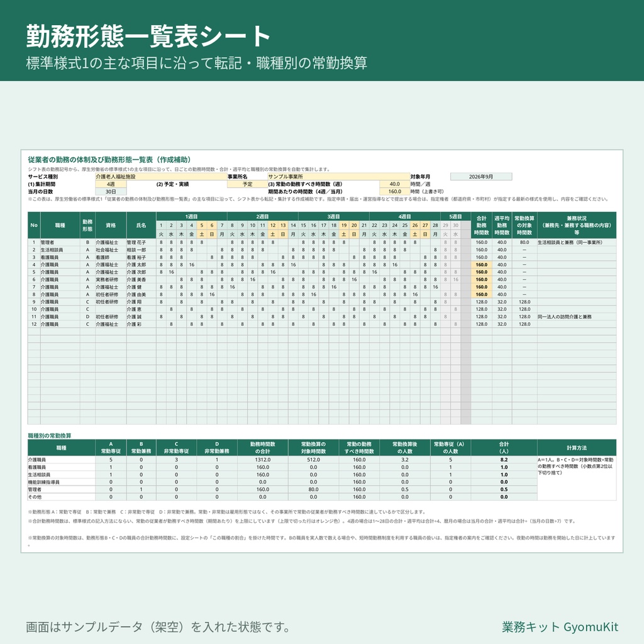The width and height of the screenshot is (644, 644).
Task: Click the 160.0 期間あたりの時間数 input cell
Action: point(394,191)
